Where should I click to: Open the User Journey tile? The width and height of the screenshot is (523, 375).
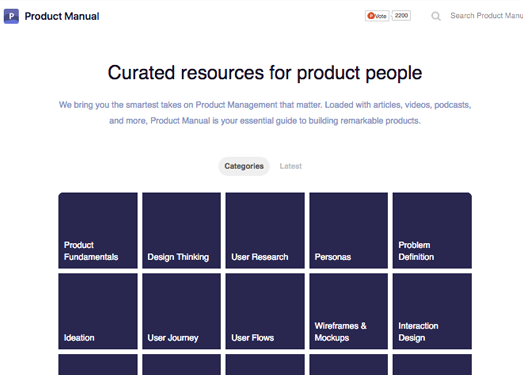coord(181,311)
